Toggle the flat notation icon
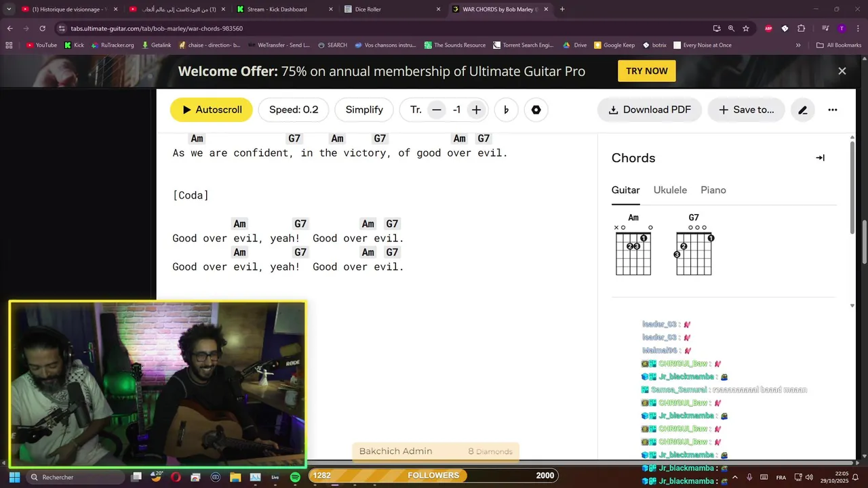Screen dimensions: 868x488 (506, 110)
